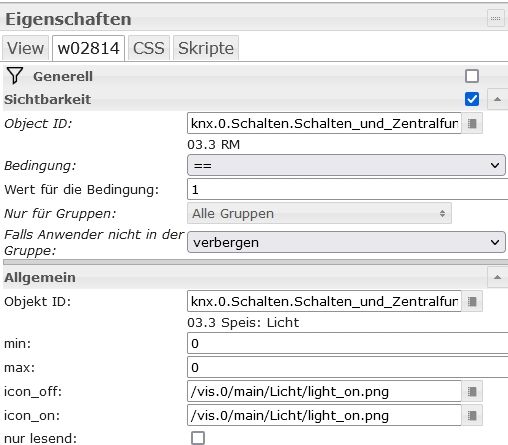Open the Alle Gruppen selector
Viewport: 508px width, 445px height.
coord(319,213)
